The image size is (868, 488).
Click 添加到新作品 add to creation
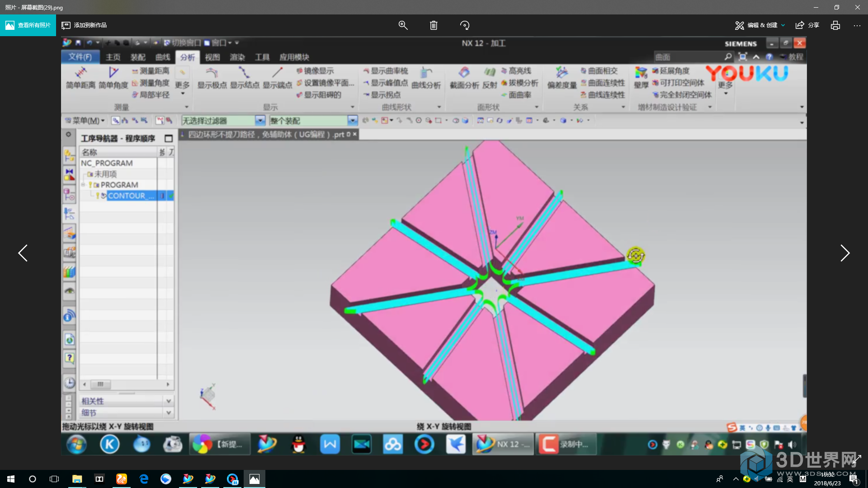[x=84, y=25]
